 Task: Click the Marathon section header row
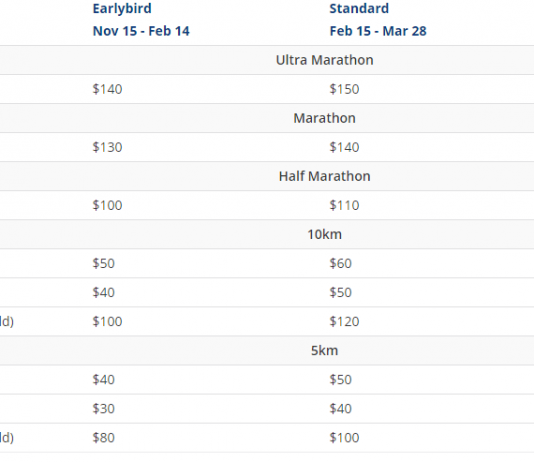(267, 118)
